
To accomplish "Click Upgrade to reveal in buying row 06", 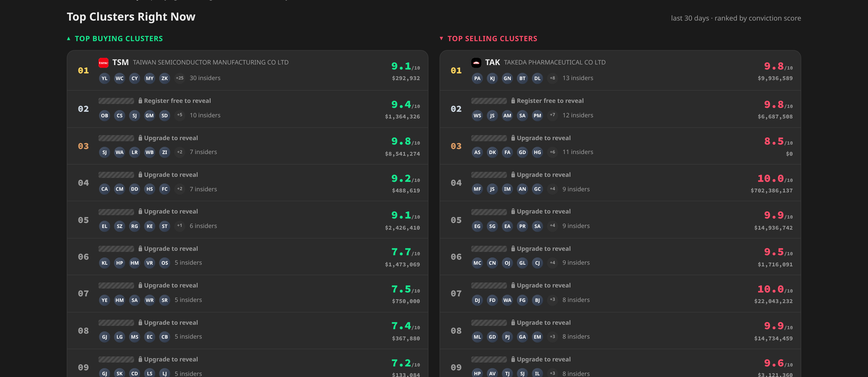I will (168, 249).
